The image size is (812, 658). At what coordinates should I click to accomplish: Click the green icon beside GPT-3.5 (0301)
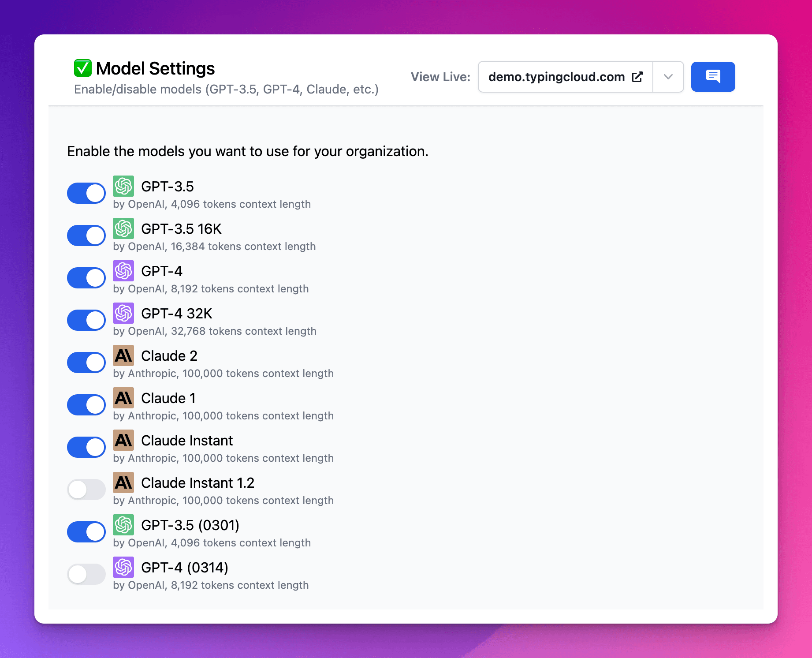(x=123, y=525)
